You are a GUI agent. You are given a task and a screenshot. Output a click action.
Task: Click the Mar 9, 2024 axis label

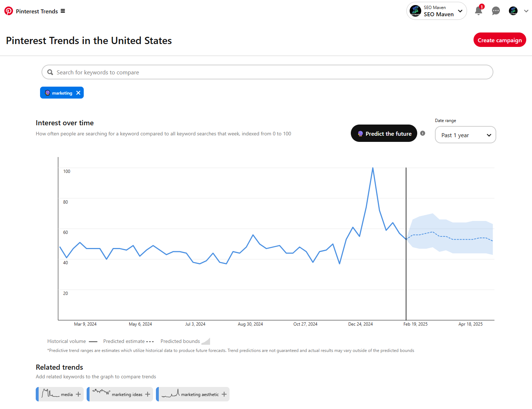[85, 324]
